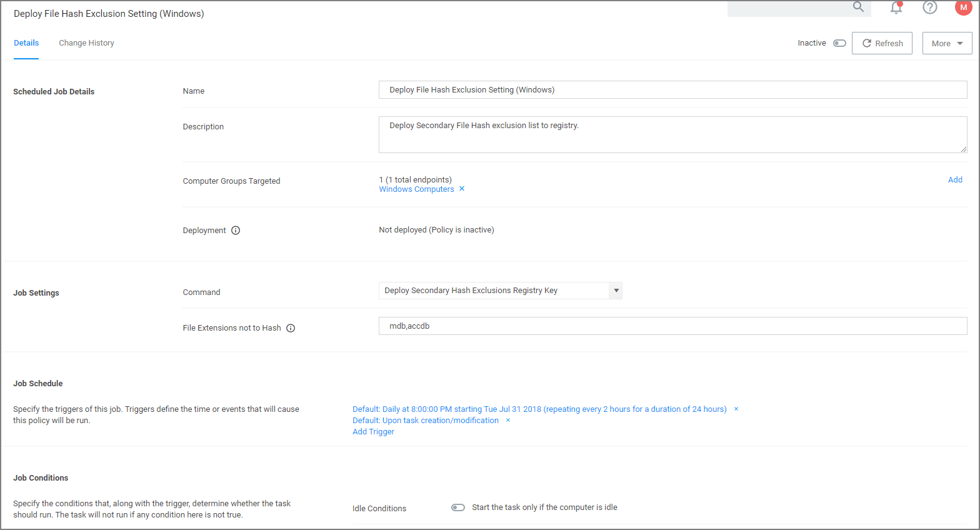The height and width of the screenshot is (530, 980).
Task: Remove the Daily 8:00 PM trigger
Action: coord(736,409)
